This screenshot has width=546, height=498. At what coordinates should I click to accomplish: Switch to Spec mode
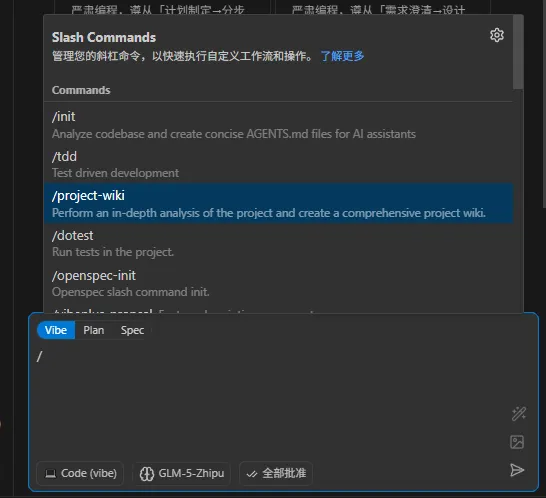[132, 330]
